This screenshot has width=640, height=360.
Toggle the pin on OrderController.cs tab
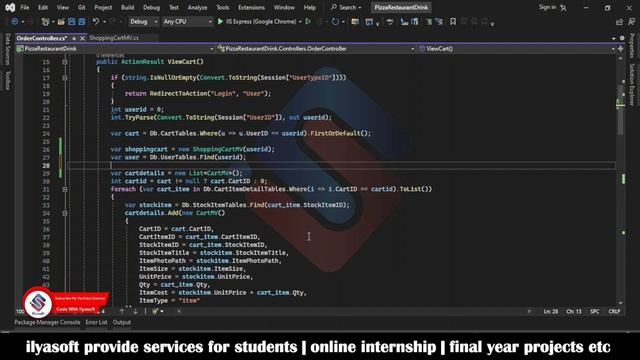tap(74, 38)
